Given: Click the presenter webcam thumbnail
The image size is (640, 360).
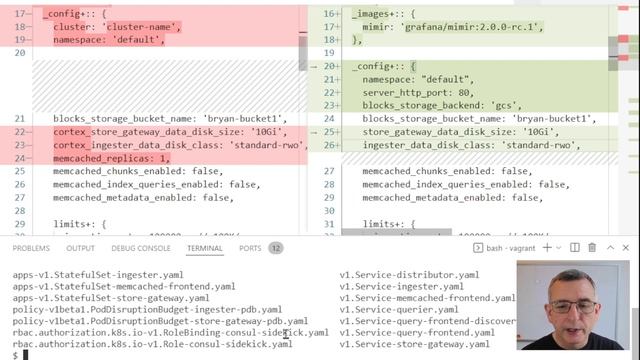Looking at the screenshot, I should point(573,305).
